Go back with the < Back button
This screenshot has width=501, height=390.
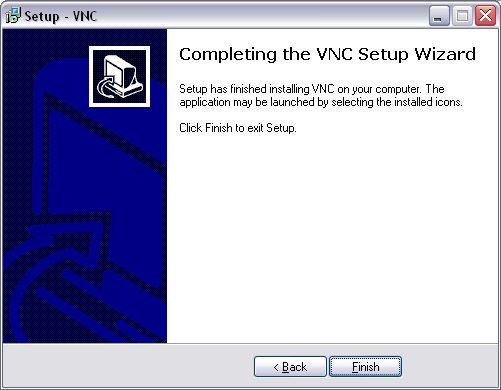[x=290, y=366]
